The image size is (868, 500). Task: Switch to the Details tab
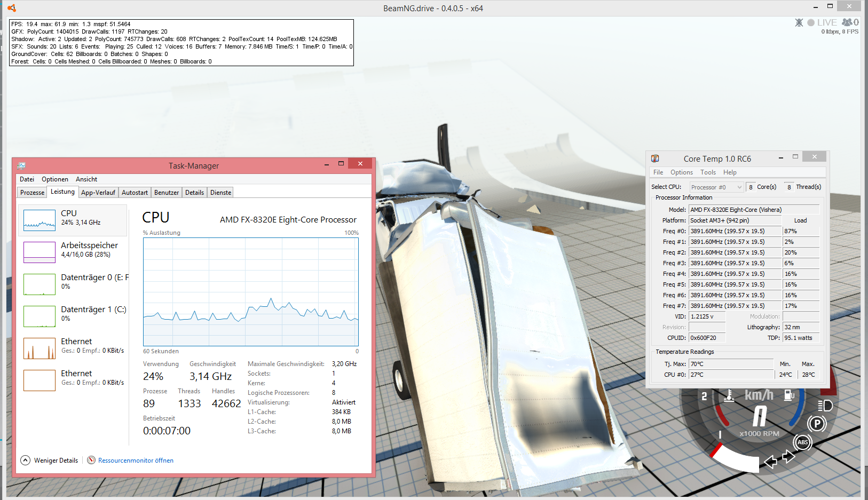194,193
